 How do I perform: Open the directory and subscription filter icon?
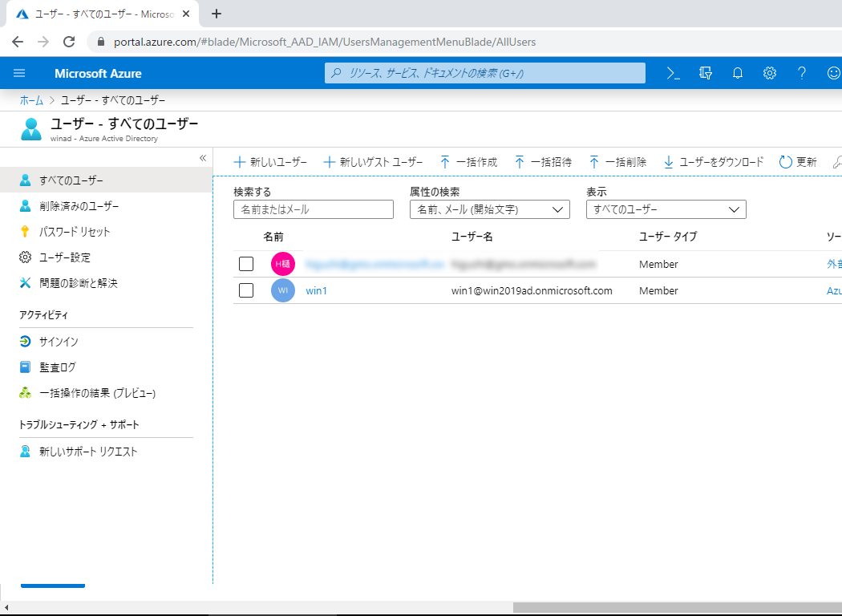click(x=706, y=73)
